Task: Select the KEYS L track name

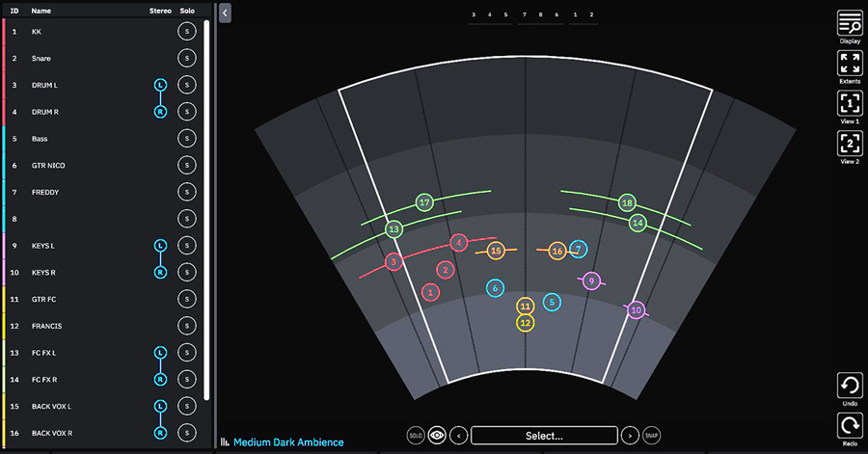Action: click(x=43, y=246)
